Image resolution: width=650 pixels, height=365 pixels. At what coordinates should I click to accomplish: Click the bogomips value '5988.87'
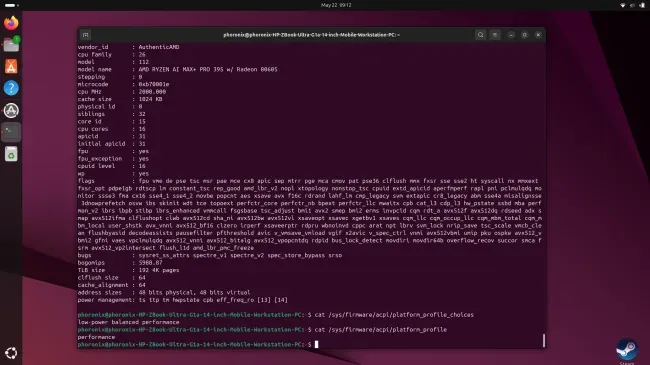pos(150,263)
